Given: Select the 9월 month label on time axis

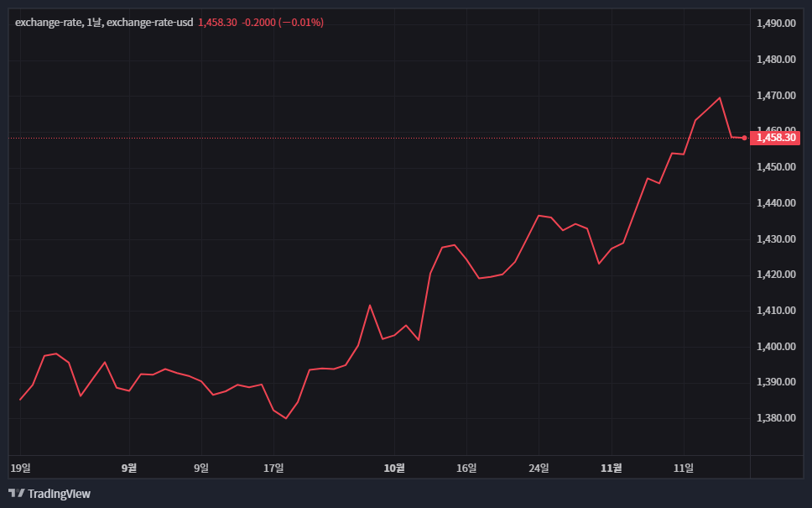Looking at the screenshot, I should [128, 468].
